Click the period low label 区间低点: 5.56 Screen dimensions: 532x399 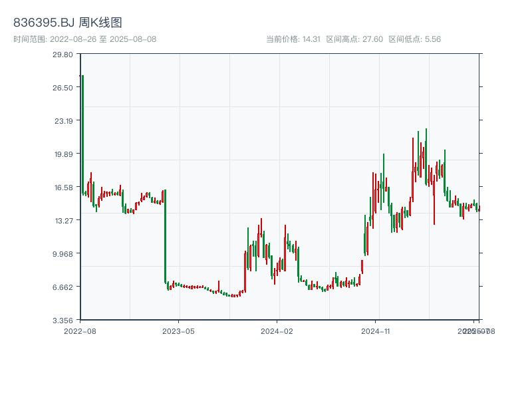[414, 39]
